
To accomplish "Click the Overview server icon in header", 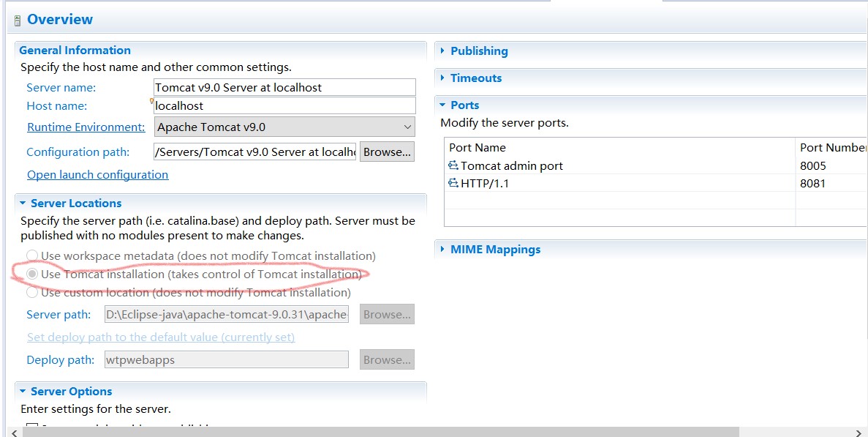I will (x=17, y=21).
